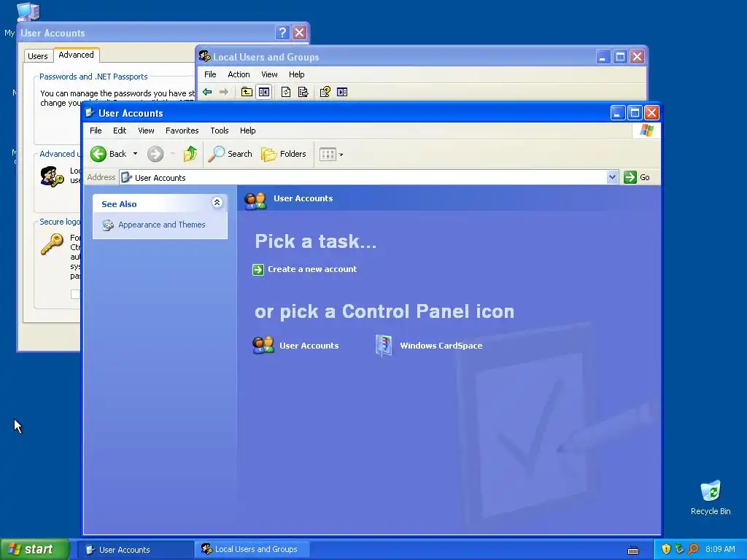Collapse the See Also panel chevron
Screen dimensions: 747x560
coord(217,203)
